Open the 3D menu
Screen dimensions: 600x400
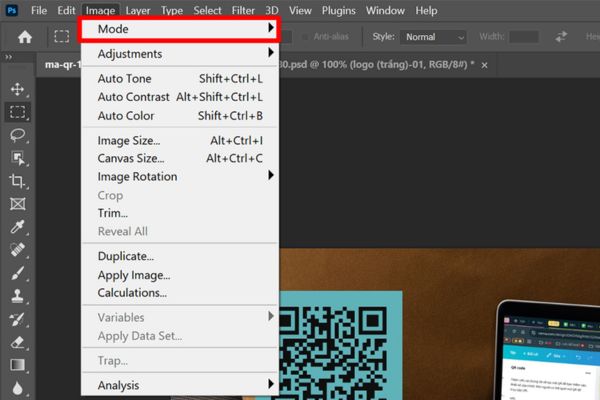click(272, 10)
